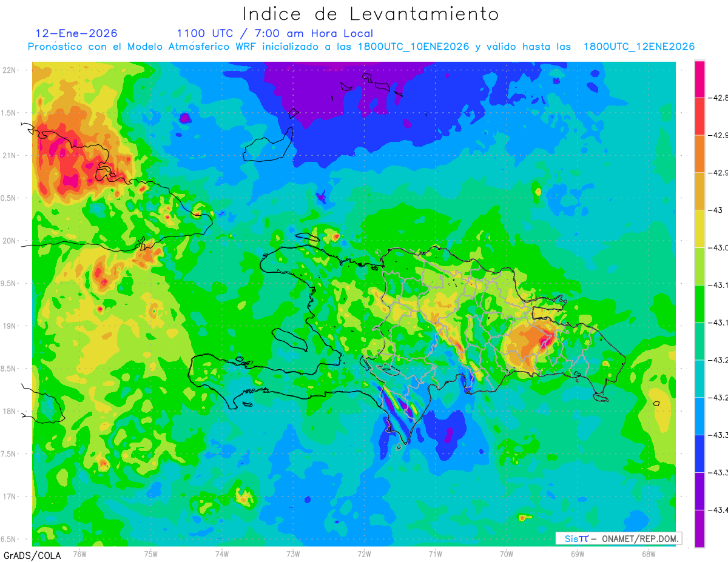Click the "1800UTC_12ENE2026" valid-until time text

coord(639,47)
